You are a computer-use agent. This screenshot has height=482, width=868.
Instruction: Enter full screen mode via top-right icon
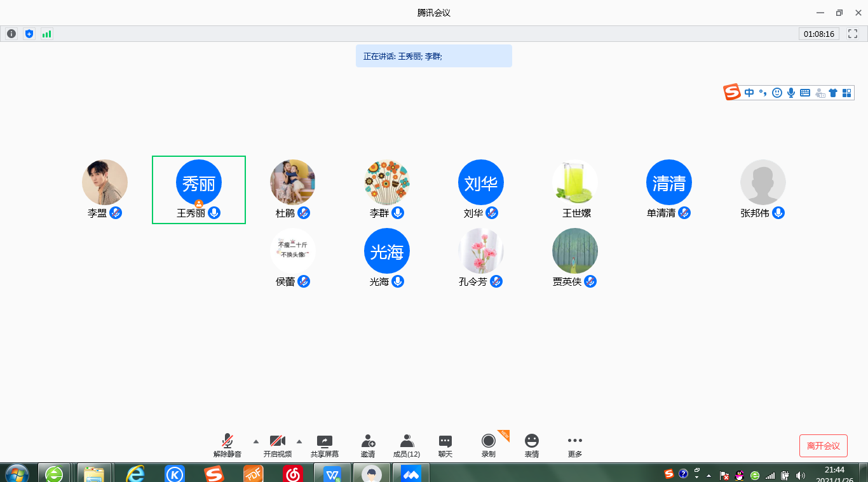pyautogui.click(x=853, y=34)
